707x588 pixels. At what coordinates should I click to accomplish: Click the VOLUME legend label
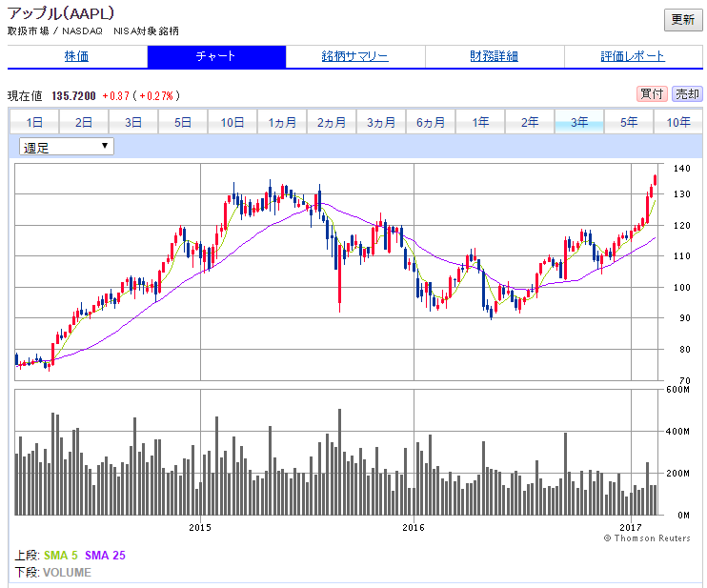pos(68,573)
